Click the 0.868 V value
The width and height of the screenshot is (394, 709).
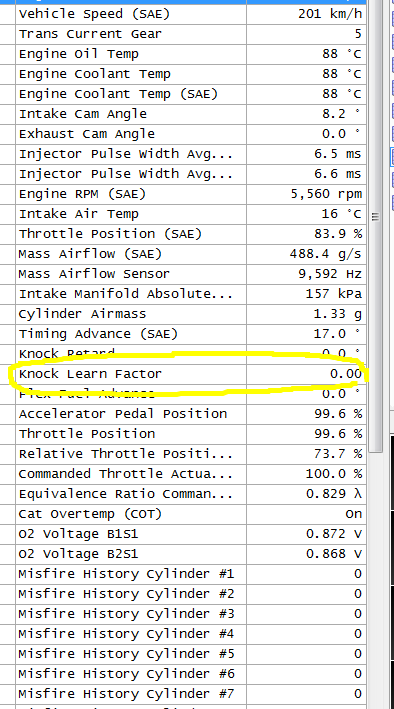point(334,554)
